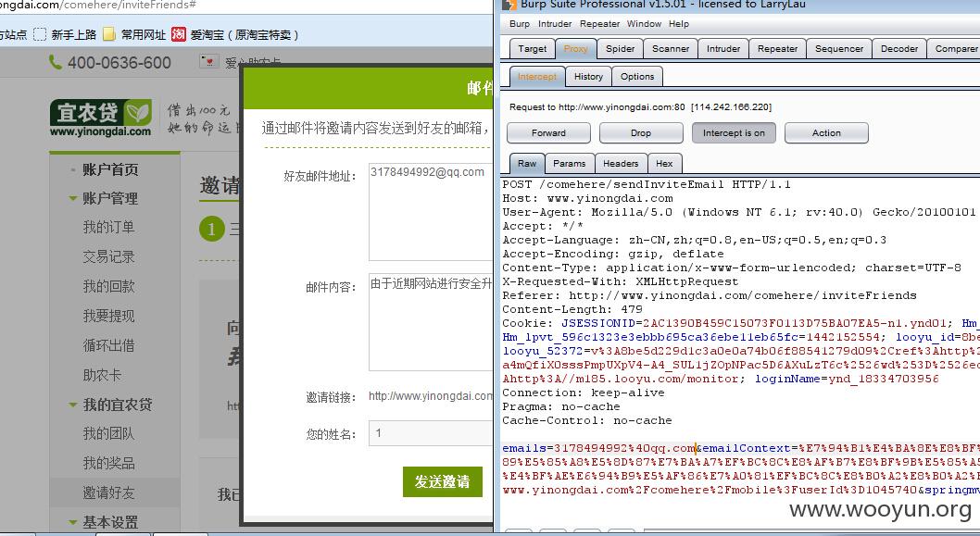This screenshot has height=536, width=980.
Task: Open 我的回款 in the sidebar
Action: [x=108, y=286]
